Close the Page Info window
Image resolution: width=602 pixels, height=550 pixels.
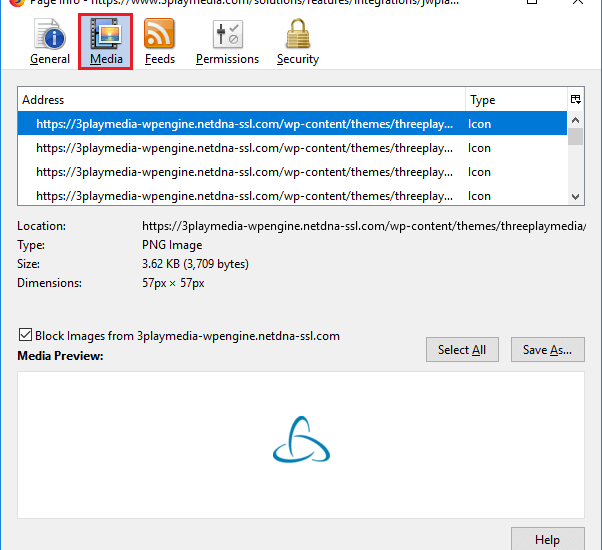577,2
